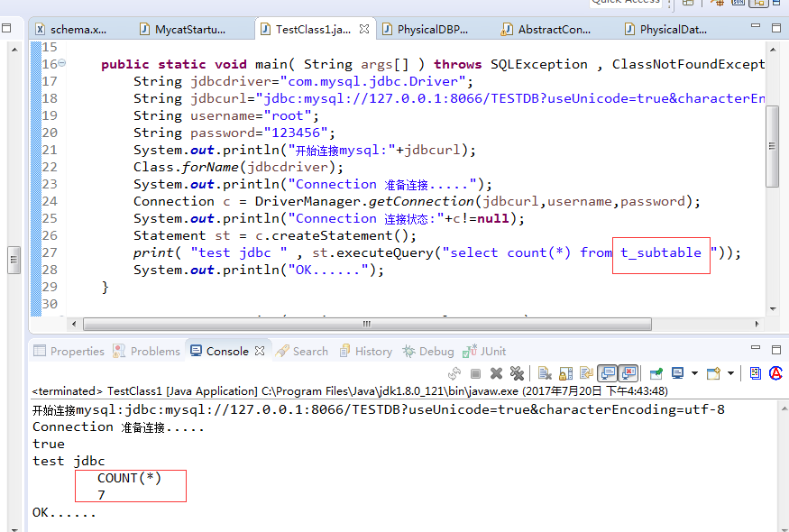Image resolution: width=789 pixels, height=532 pixels.
Task: Click the colored-lines document icon in Console toolbar
Action: [x=756, y=373]
